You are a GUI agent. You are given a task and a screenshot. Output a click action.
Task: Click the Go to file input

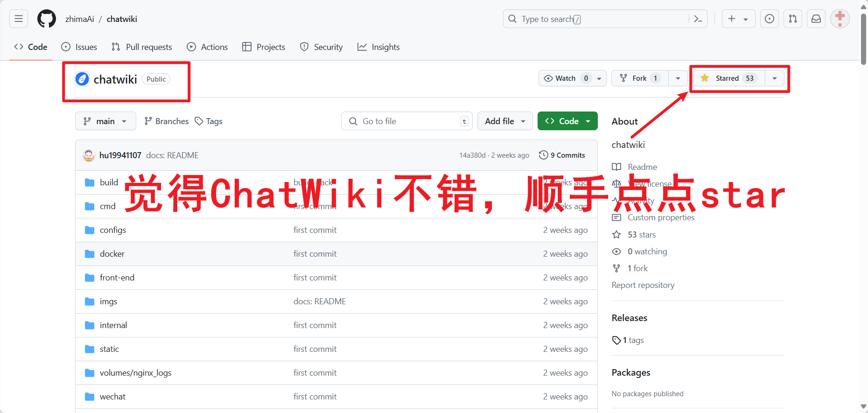point(407,121)
